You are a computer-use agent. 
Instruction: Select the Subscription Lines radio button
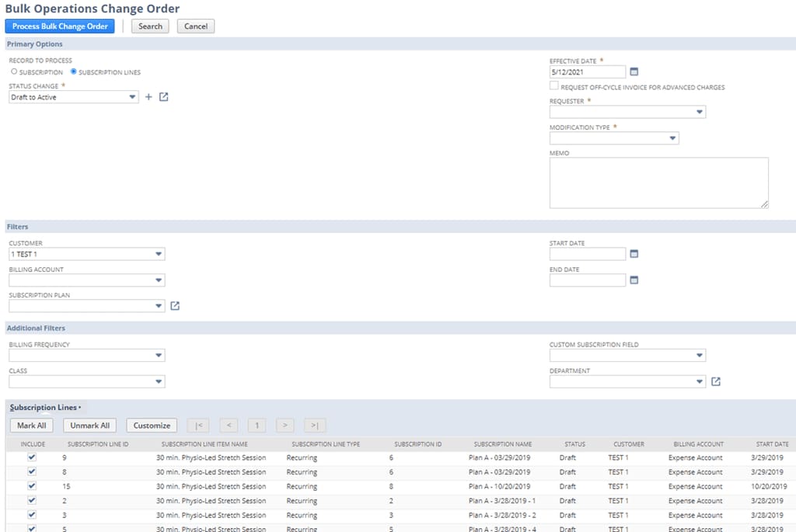click(74, 71)
